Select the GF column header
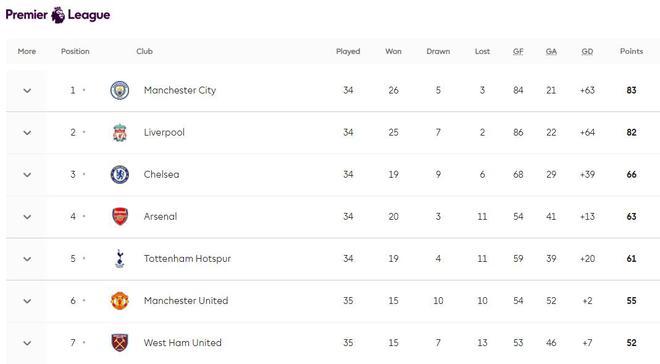This screenshot has height=364, width=660. (x=518, y=51)
